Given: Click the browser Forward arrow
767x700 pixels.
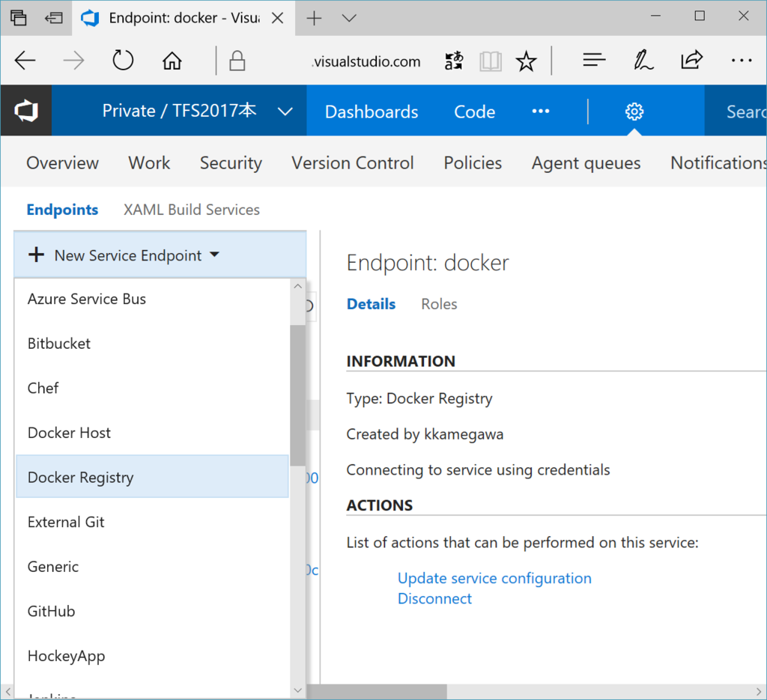Looking at the screenshot, I should (74, 61).
